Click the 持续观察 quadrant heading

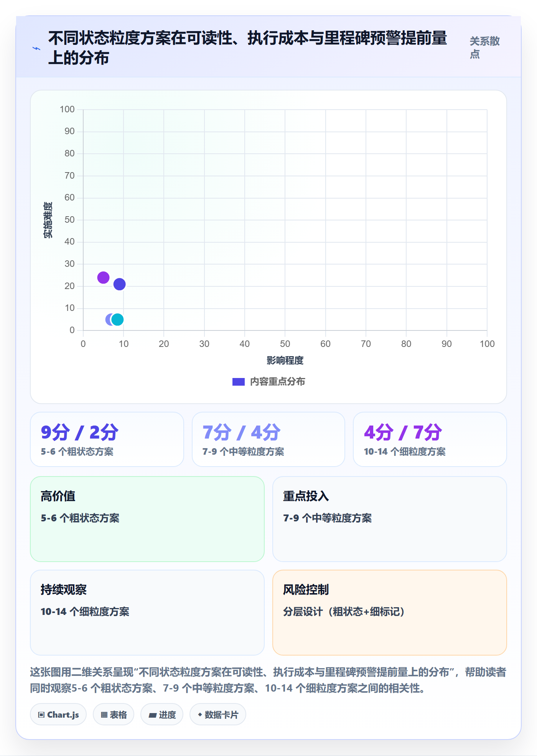click(x=64, y=590)
